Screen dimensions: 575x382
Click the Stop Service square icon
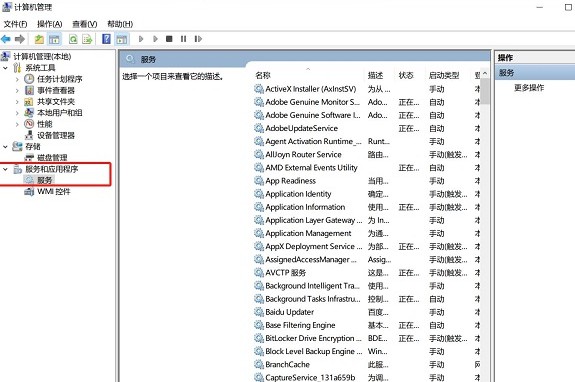[x=169, y=39]
